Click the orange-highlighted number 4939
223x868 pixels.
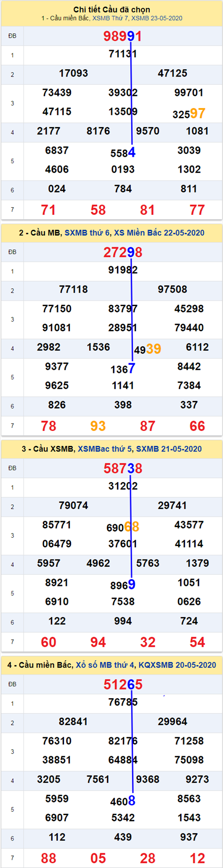tap(148, 349)
